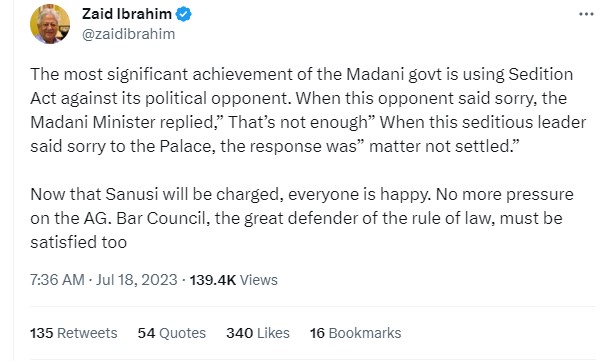Open Zaid Ibrahim's profile avatar

[x=50, y=24]
